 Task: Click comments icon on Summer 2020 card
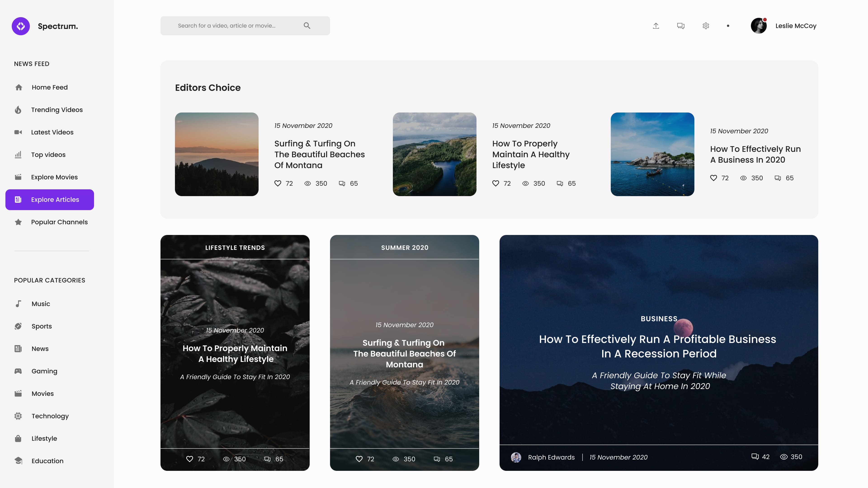437,459
